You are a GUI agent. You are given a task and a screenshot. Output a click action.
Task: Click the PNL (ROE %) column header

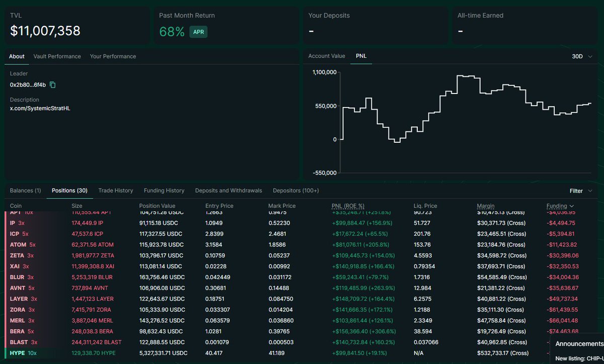[x=348, y=206]
